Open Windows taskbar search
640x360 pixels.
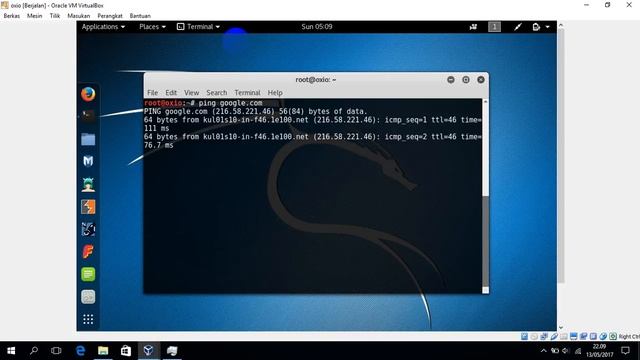[34, 351]
